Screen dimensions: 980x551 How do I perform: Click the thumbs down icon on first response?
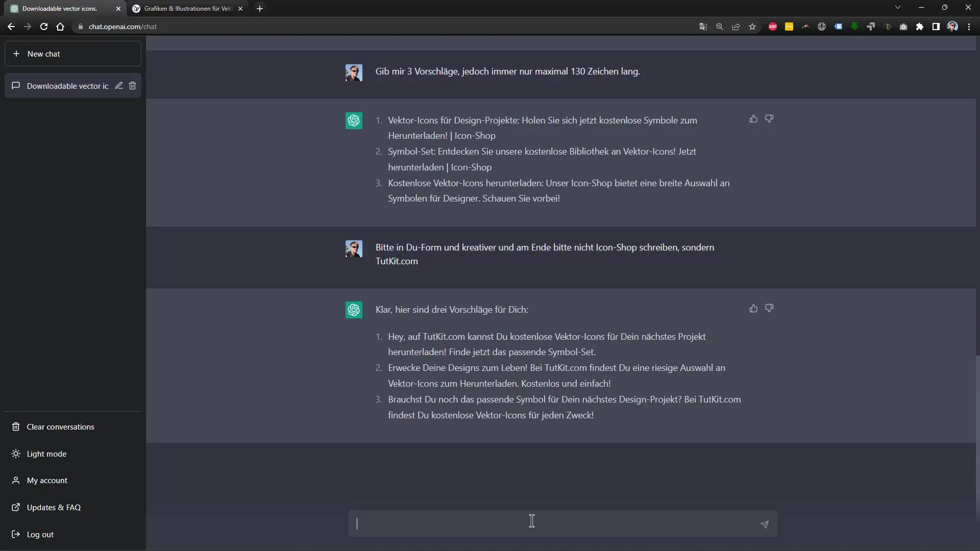[x=769, y=119]
